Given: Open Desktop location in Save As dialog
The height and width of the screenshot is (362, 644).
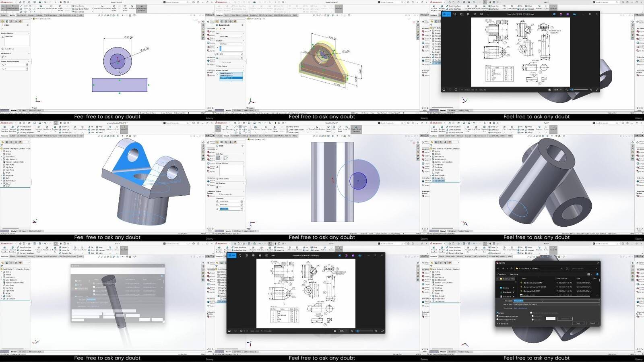Looking at the screenshot, I should [x=506, y=288].
